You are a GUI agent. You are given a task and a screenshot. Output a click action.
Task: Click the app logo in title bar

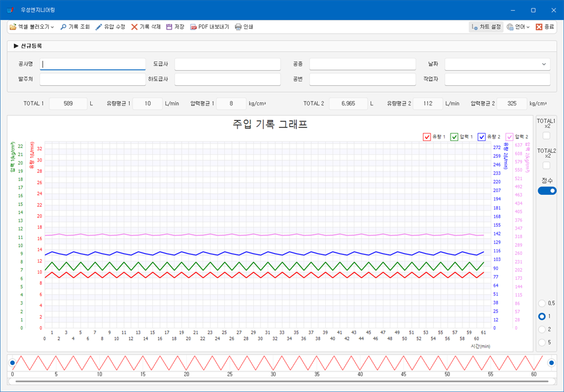click(x=10, y=10)
